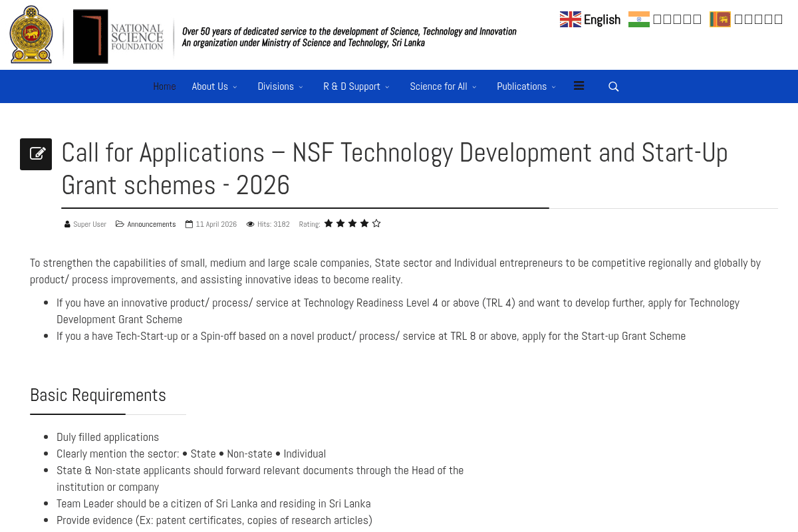Click the 'Clearly mention the sector' bullet
Screen dimensions: 798x532
(191, 454)
